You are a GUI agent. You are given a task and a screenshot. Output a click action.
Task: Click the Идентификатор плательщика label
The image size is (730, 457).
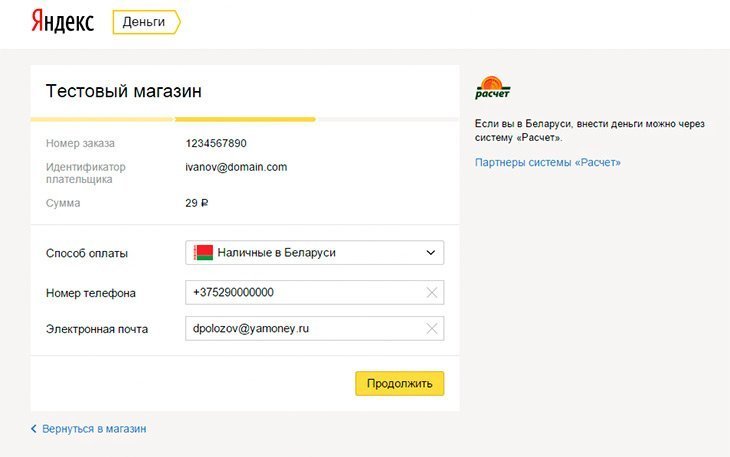pyautogui.click(x=86, y=173)
